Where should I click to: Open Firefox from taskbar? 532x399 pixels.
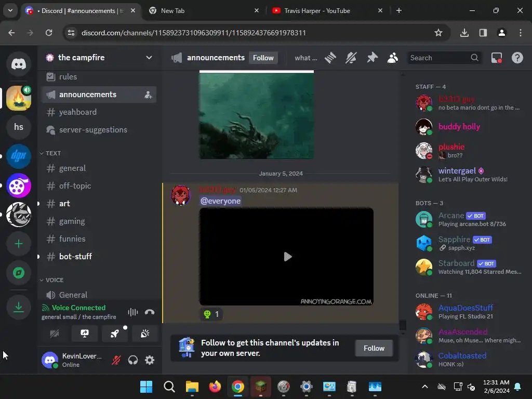tap(215, 387)
